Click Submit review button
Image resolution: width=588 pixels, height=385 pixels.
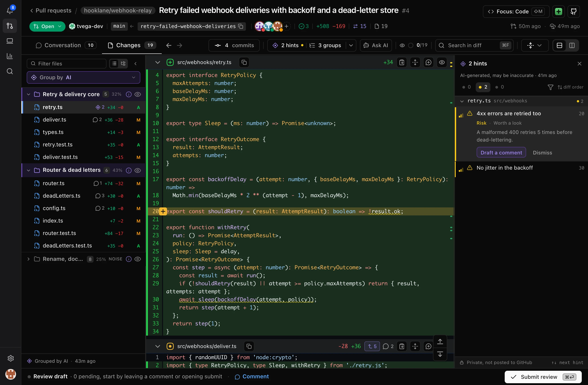click(x=543, y=377)
